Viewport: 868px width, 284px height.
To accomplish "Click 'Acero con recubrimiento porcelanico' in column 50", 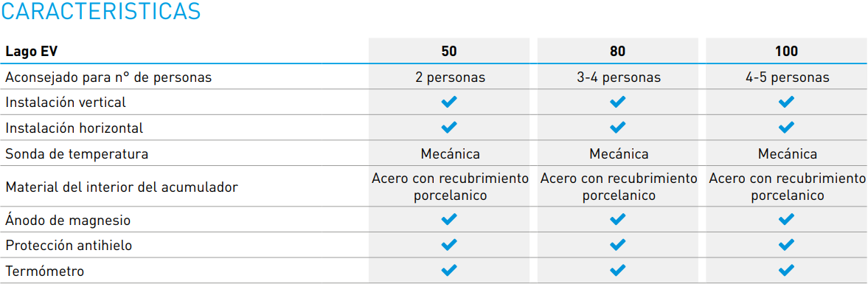I will point(449,187).
